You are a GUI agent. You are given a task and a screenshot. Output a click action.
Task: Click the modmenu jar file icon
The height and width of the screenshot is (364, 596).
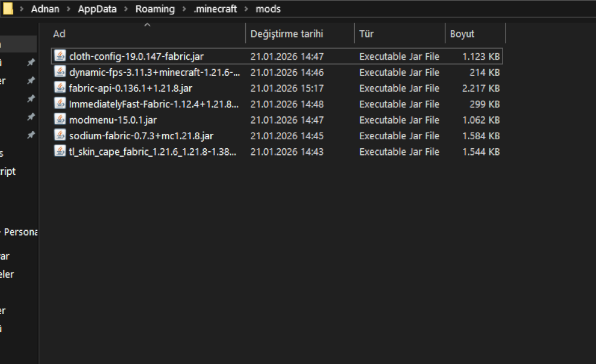[x=60, y=120]
